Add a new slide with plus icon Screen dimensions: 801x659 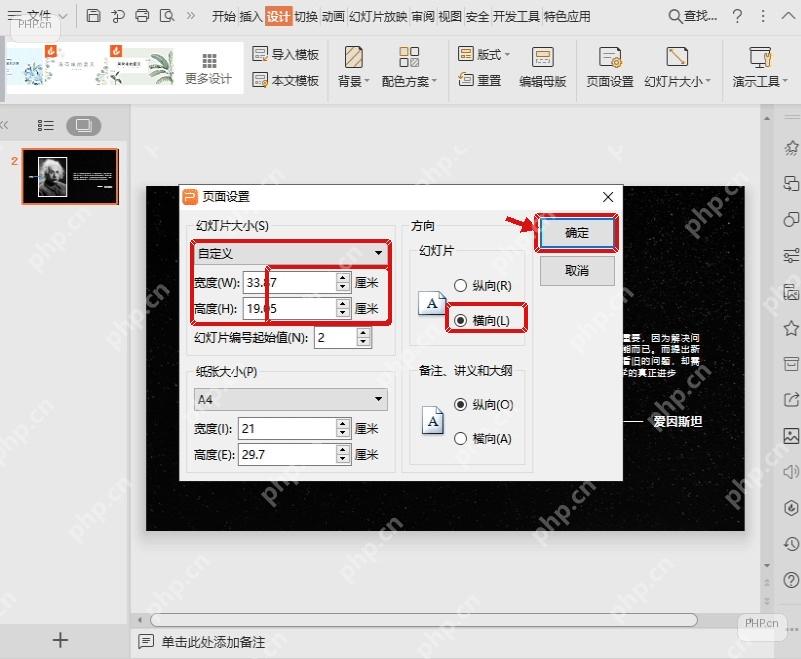click(60, 640)
